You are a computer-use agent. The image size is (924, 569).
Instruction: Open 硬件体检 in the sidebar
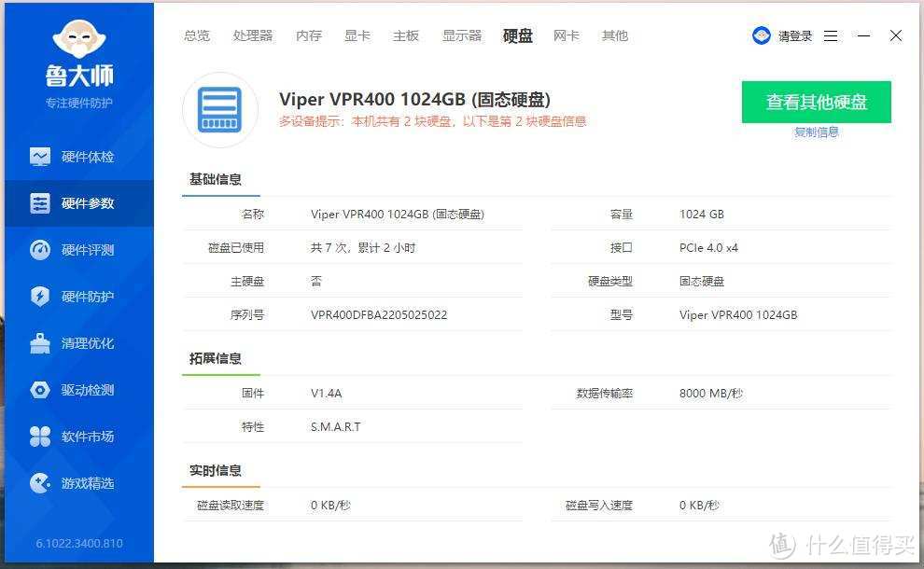coord(79,157)
